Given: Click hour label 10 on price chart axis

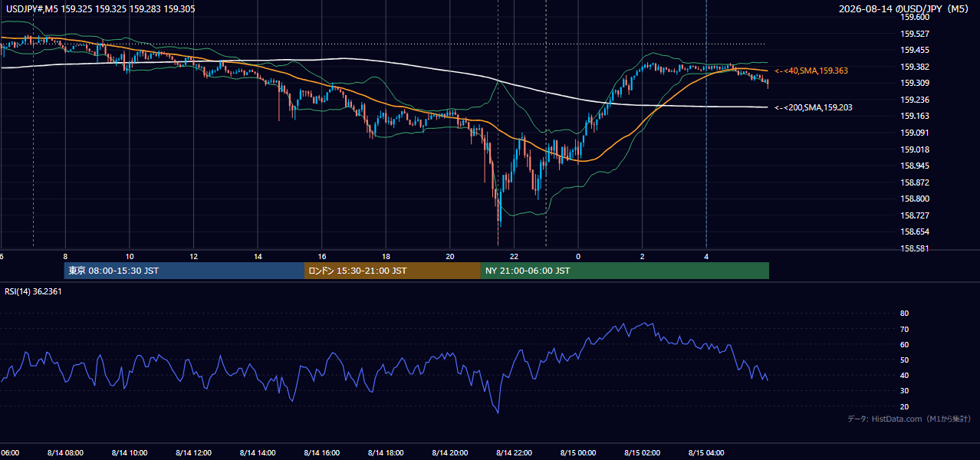Looking at the screenshot, I should [130, 256].
